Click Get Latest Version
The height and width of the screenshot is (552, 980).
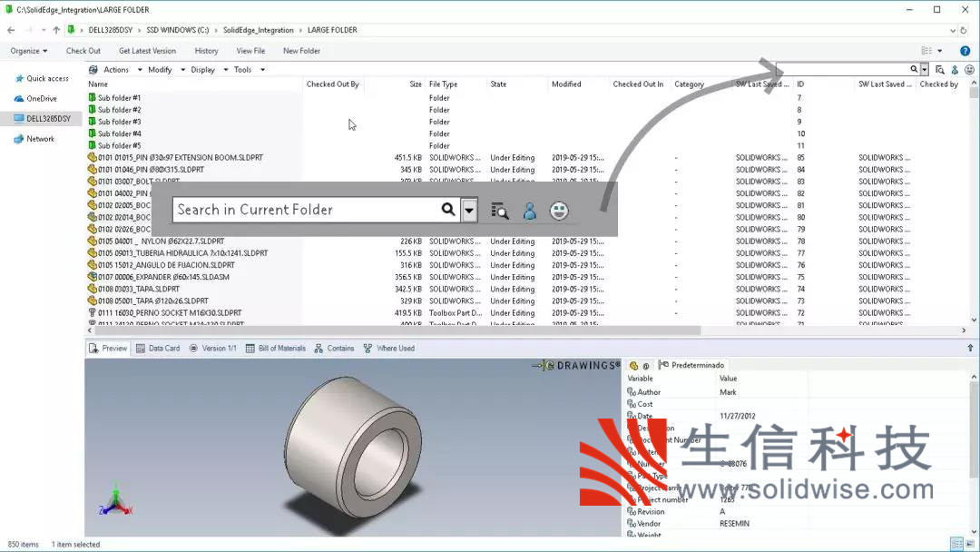pos(148,51)
